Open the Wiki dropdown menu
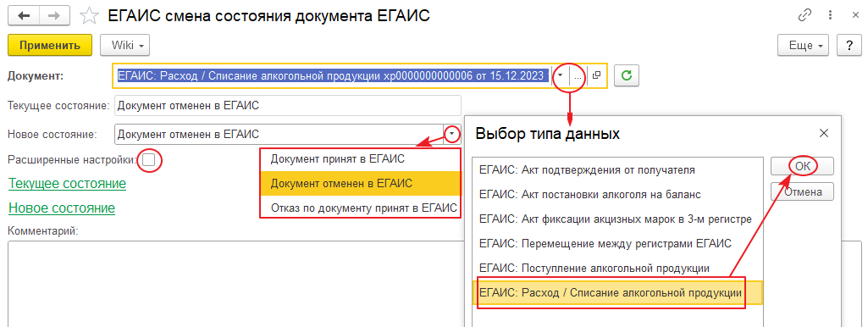The height and width of the screenshot is (327, 868). tap(124, 46)
